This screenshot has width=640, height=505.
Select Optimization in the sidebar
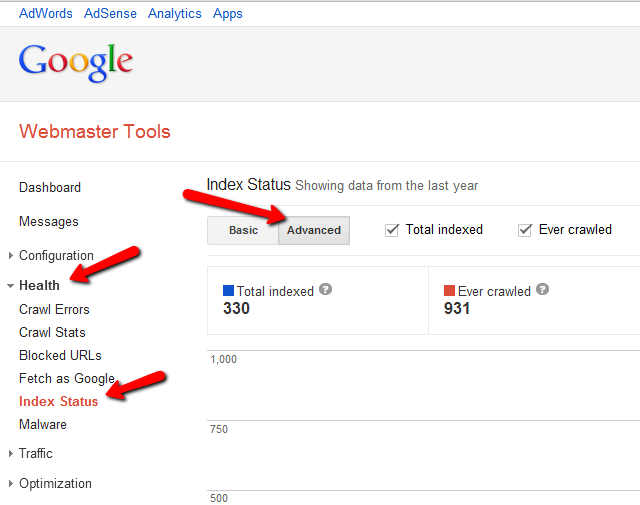tap(56, 483)
